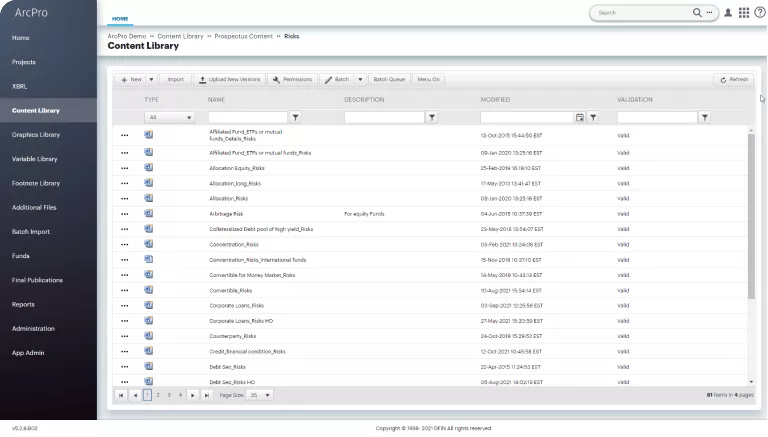
Task: Click Upload New Versions button
Action: pos(230,79)
